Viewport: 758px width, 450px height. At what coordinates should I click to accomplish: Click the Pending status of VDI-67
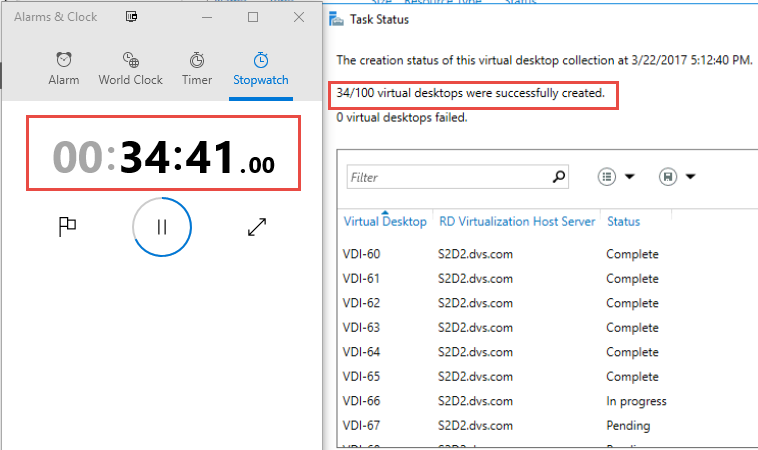(628, 426)
